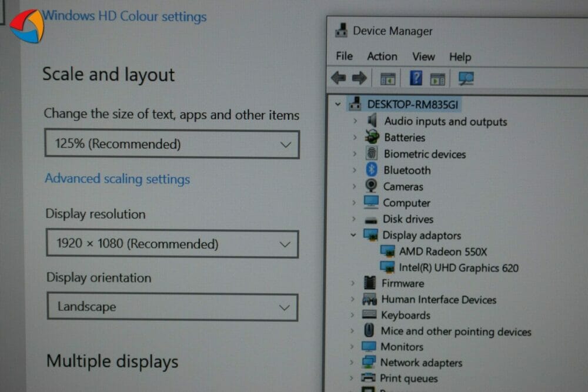
Task: Click the Print queues printer icon
Action: 368,377
